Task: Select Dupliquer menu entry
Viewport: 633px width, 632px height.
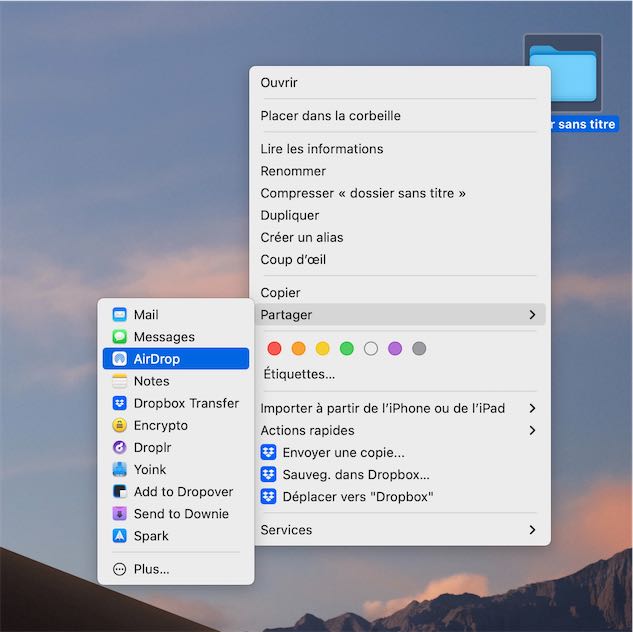Action: (x=400, y=216)
